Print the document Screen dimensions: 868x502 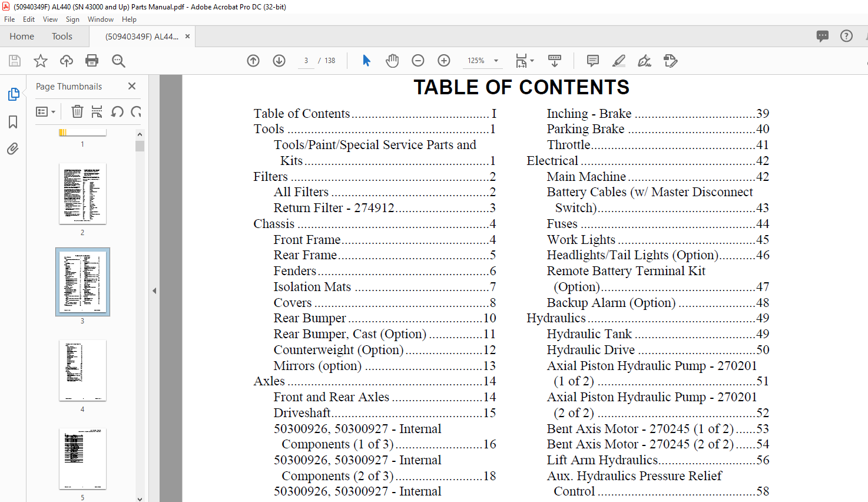[x=92, y=61]
